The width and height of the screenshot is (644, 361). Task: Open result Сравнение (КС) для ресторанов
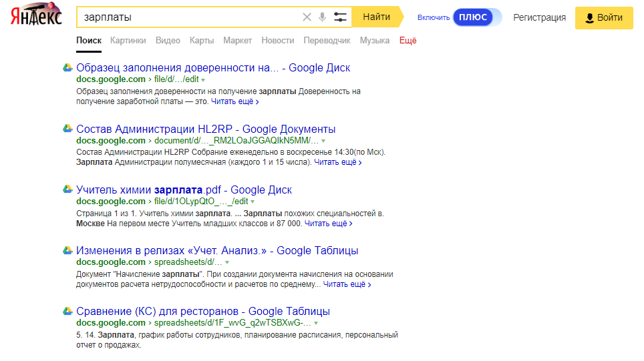click(203, 312)
